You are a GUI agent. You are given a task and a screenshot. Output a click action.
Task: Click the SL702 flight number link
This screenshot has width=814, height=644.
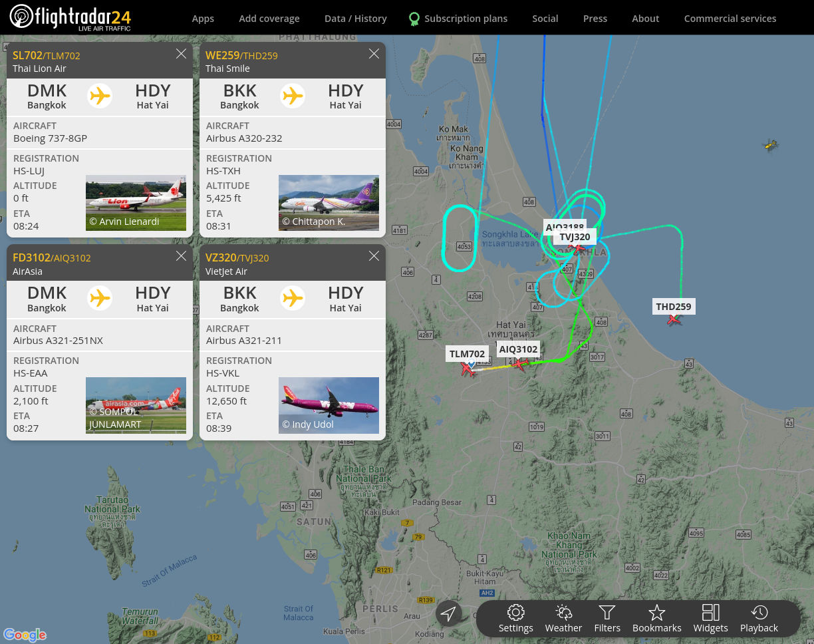coord(27,55)
